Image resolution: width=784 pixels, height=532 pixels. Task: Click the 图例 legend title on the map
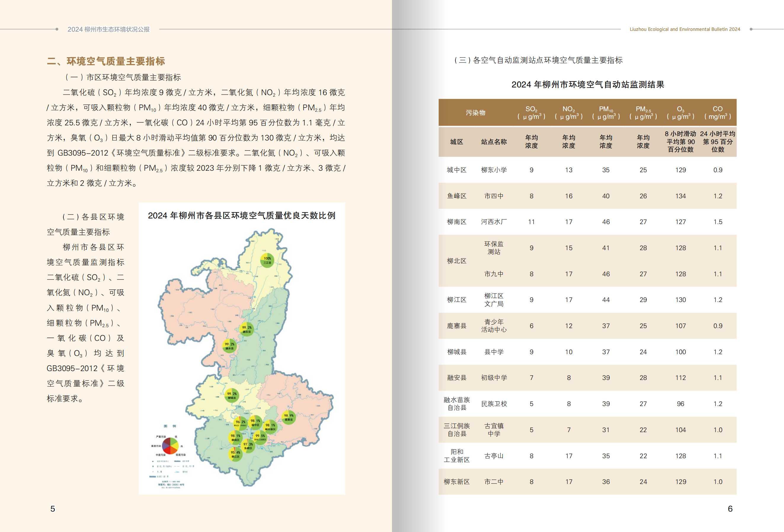170,426
